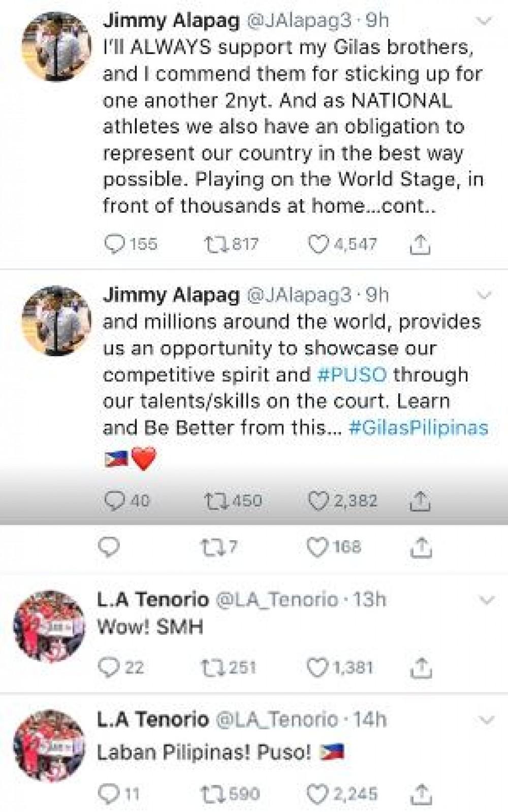Screen dimensions: 508x812
Task: Like the "Wow! SMH" tweet
Action: click(x=318, y=668)
